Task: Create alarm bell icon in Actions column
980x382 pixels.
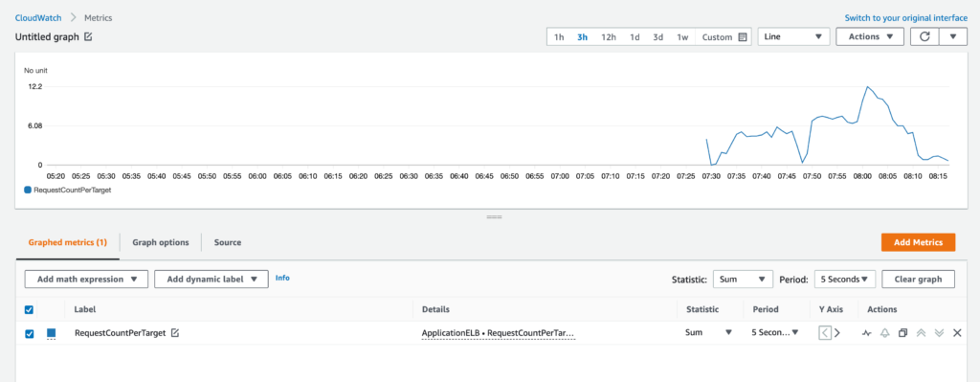Action: tap(884, 333)
